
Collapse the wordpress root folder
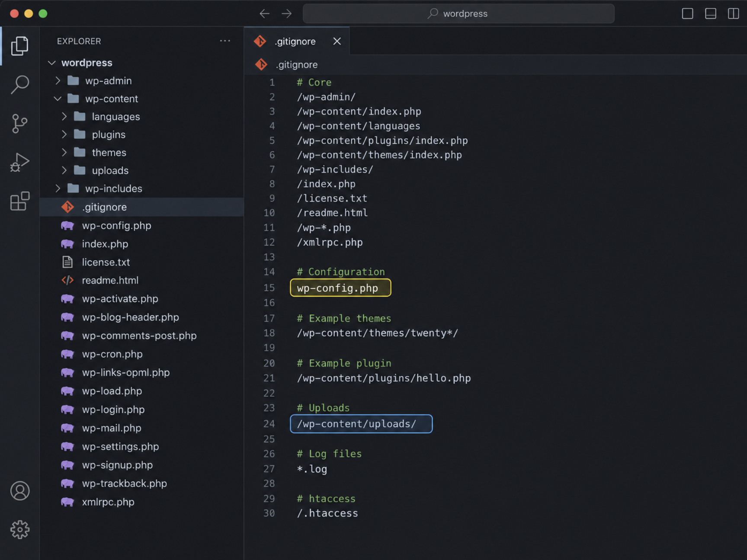coord(52,63)
